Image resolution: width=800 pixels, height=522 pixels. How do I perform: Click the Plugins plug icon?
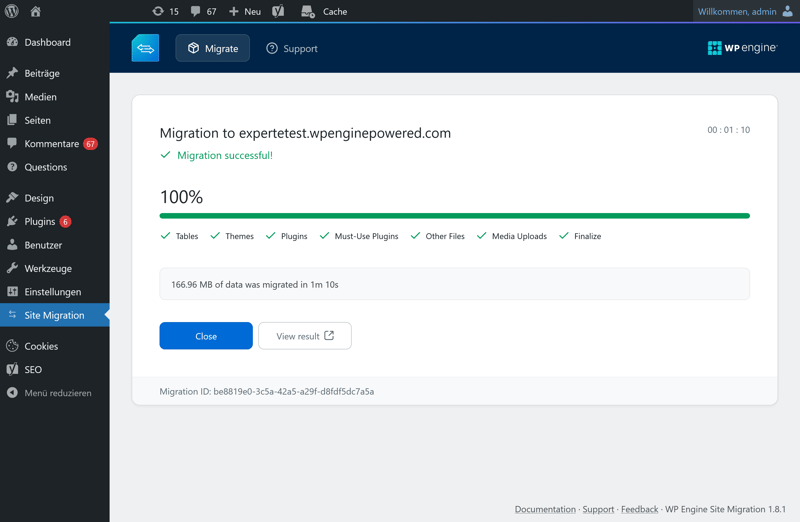12,221
